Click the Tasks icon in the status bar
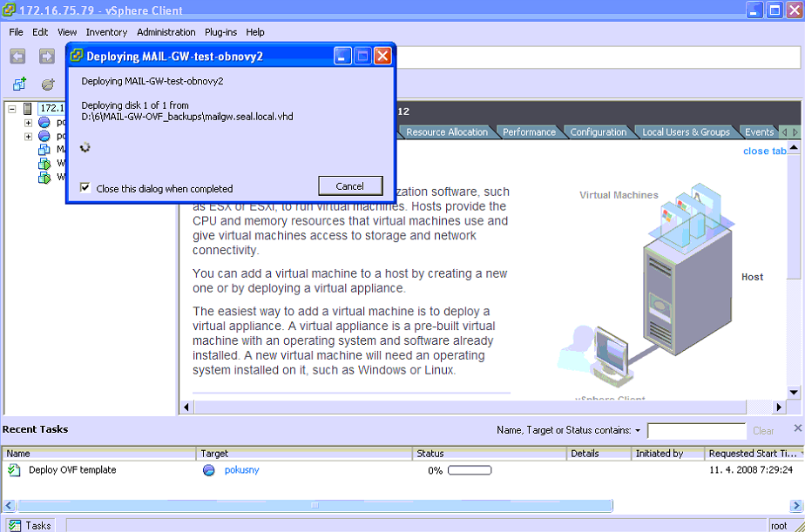Viewport: 805px width, 532px height. (15, 525)
